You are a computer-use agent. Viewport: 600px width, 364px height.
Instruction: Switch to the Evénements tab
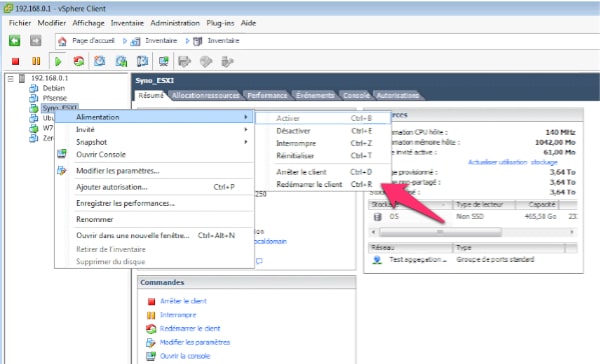pos(315,95)
